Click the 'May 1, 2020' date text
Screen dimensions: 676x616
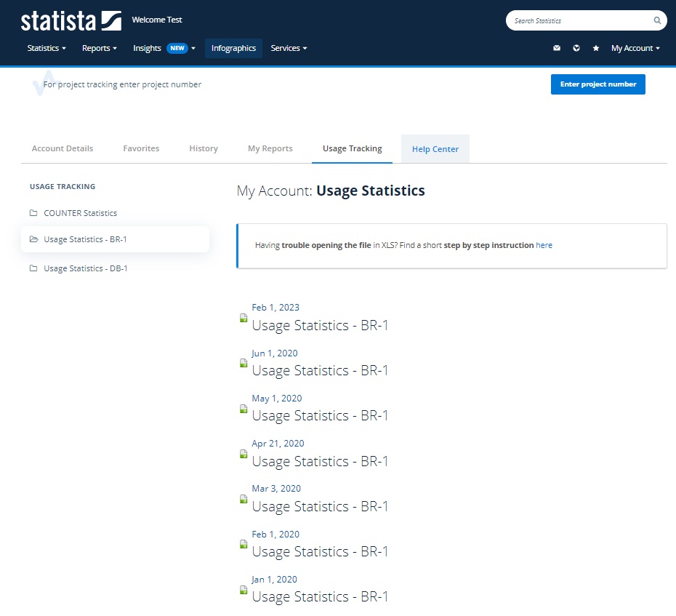tap(277, 398)
